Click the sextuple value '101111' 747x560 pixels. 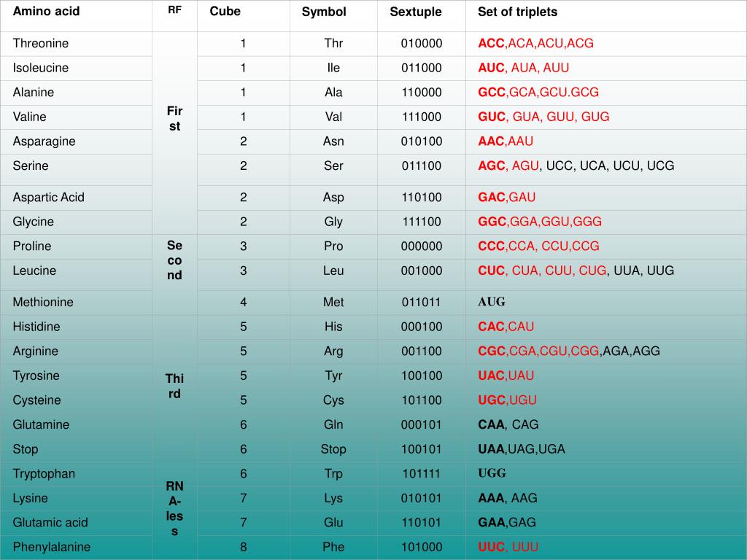(422, 474)
